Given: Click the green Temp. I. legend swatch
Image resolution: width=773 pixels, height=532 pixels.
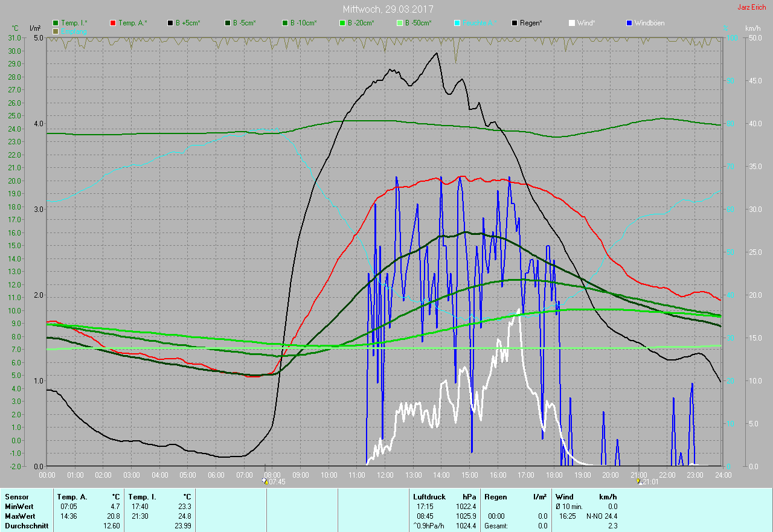Looking at the screenshot, I should point(56,23).
